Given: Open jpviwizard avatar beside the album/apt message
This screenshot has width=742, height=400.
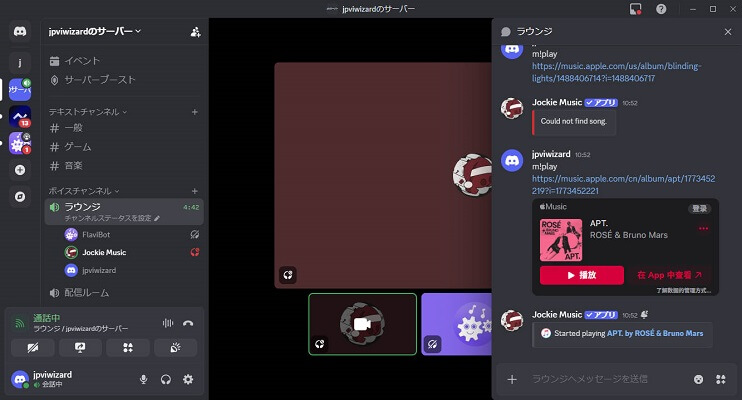Looking at the screenshot, I should coord(512,160).
